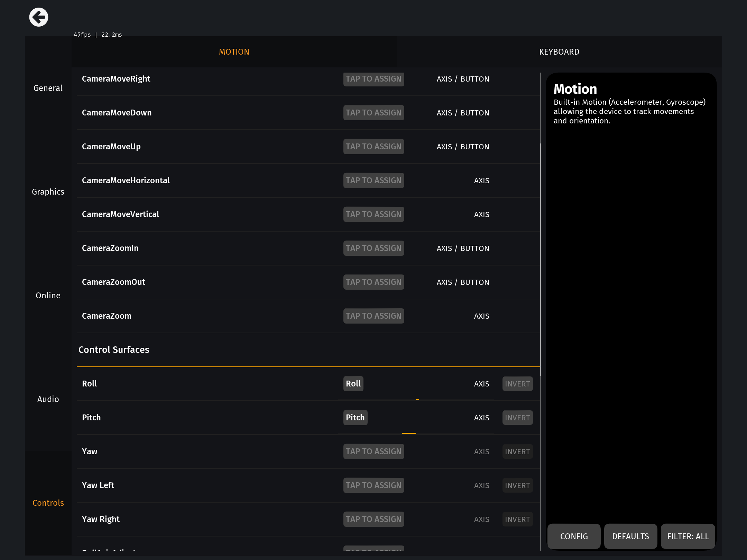Tap to assign CameraZoom input
747x560 pixels.
tap(373, 316)
